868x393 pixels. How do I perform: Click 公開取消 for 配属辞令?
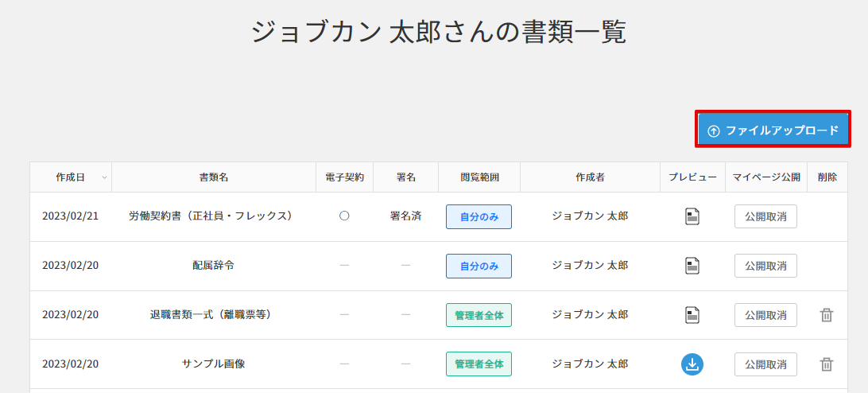click(765, 266)
